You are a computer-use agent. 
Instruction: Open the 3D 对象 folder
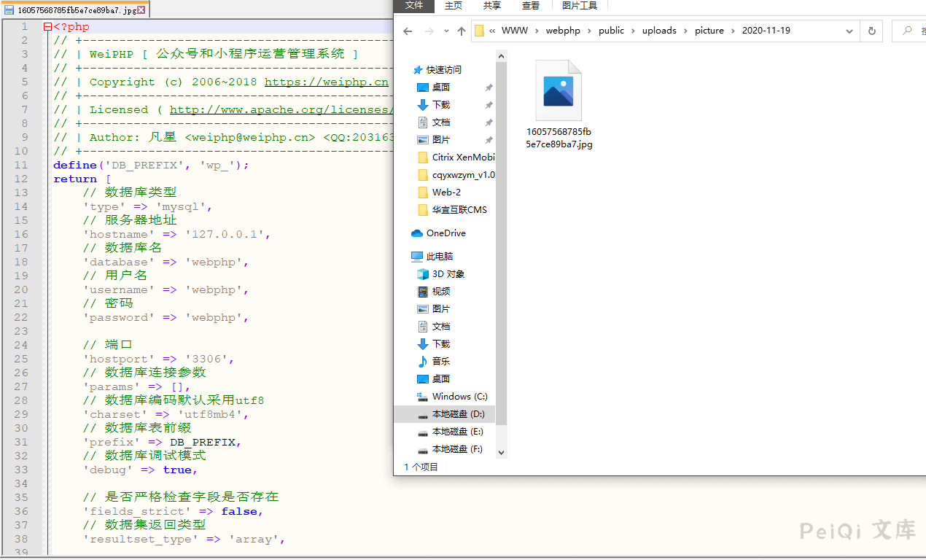(x=448, y=274)
